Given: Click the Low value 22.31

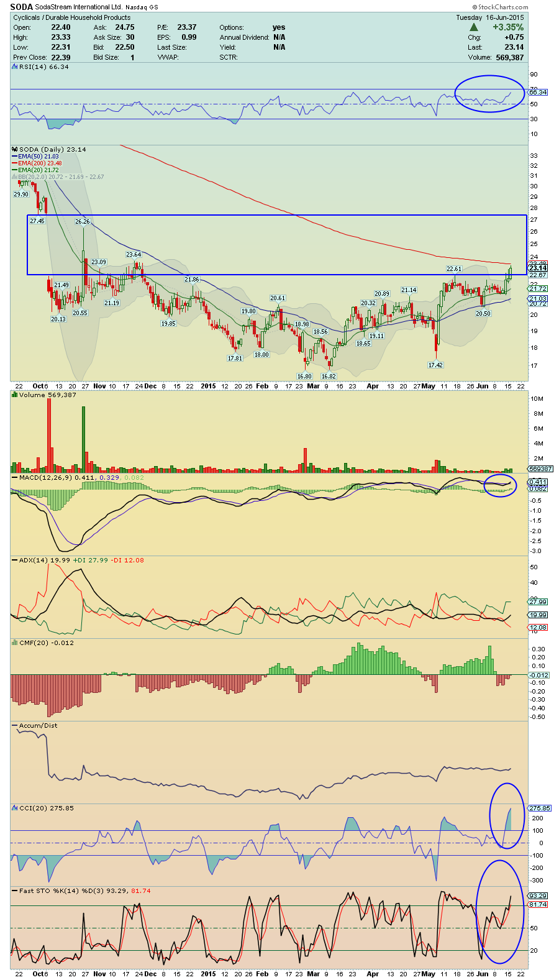Looking at the screenshot, I should coord(61,47).
